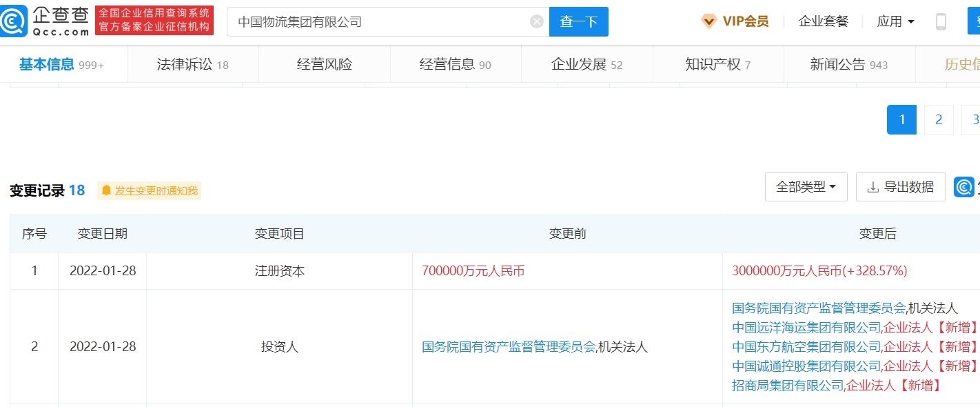This screenshot has height=407, width=980.
Task: Click 700000万元人民币 before-change value
Action: pos(473,271)
